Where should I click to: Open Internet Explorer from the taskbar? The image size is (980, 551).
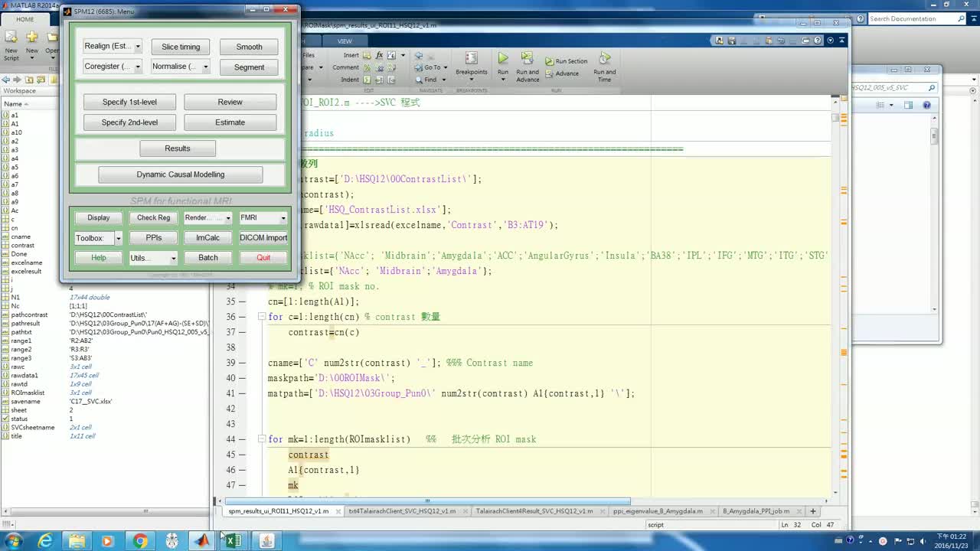coord(45,540)
